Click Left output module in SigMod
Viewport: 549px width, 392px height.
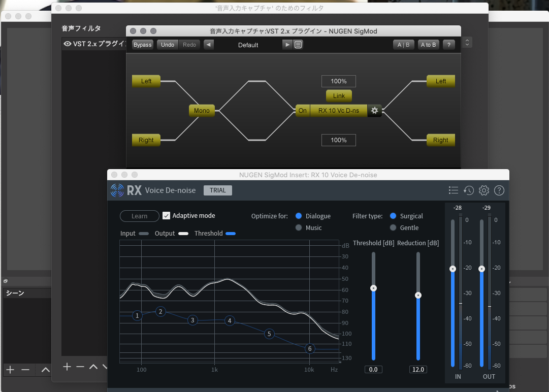tap(441, 81)
